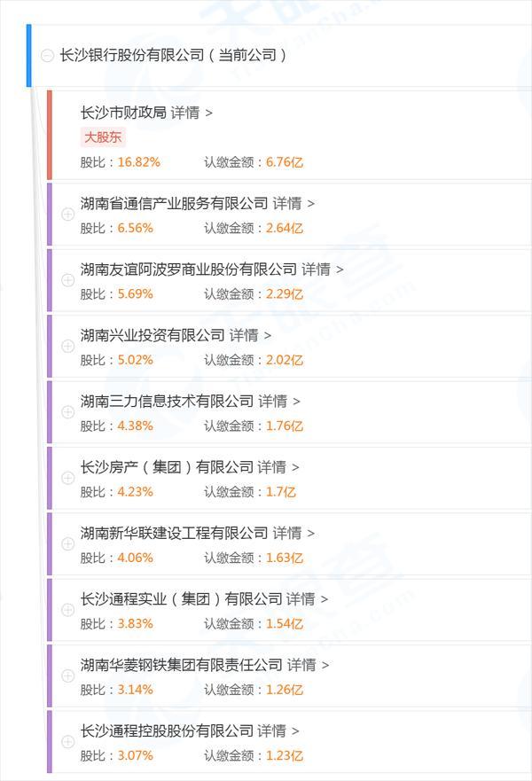Select subscribed amount 1.7亿
Viewport: 532px width, 781px height.
[281, 492]
